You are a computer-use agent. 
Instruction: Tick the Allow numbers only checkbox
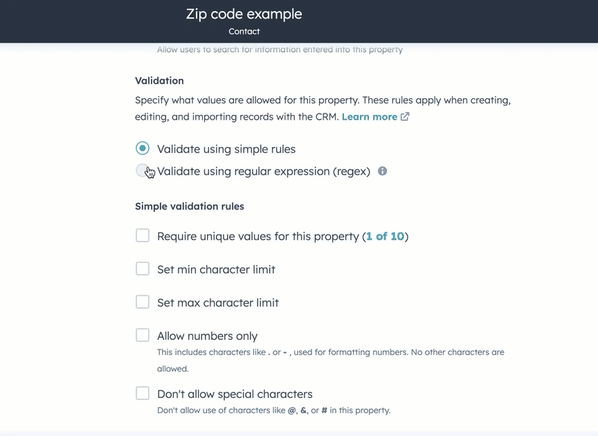(x=143, y=335)
